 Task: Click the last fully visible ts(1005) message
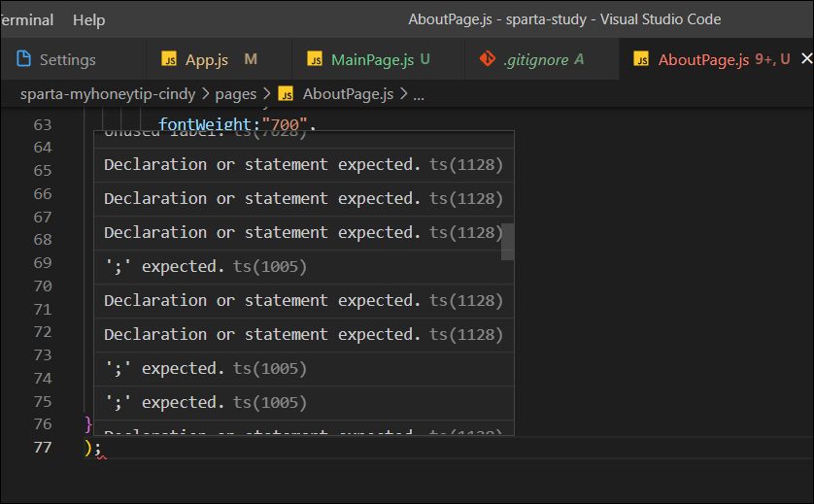point(303,403)
